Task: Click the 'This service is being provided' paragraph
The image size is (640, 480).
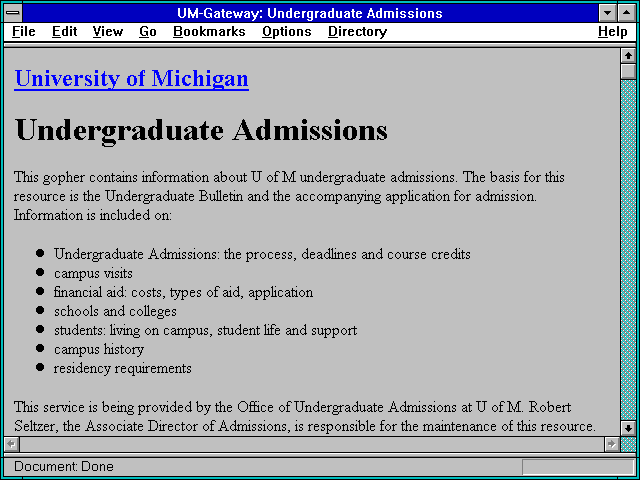Action: point(304,417)
